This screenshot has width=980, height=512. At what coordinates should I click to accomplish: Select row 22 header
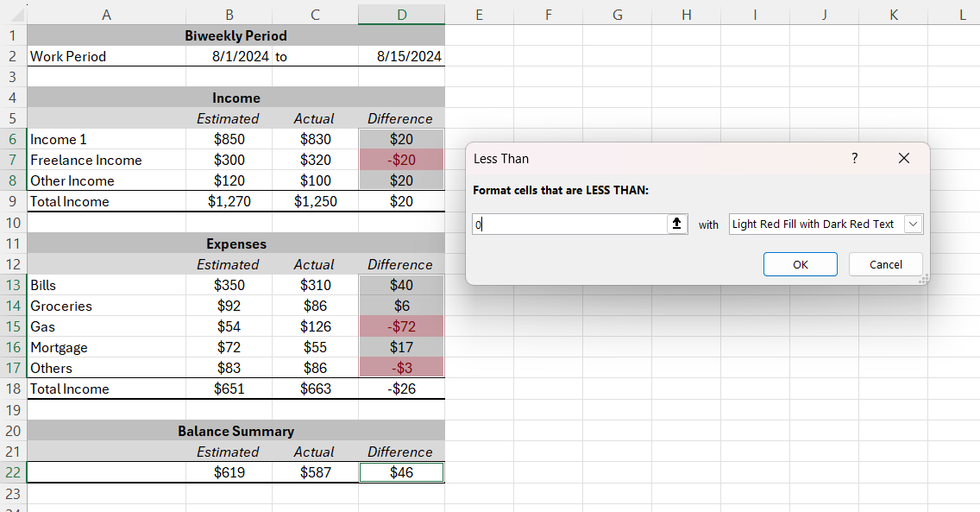[x=13, y=472]
